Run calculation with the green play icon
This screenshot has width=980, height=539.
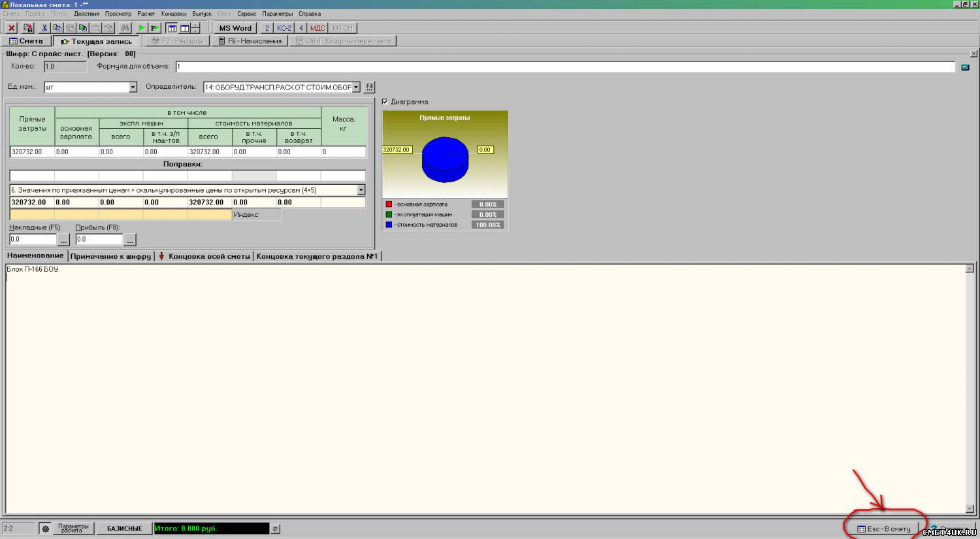pos(141,28)
